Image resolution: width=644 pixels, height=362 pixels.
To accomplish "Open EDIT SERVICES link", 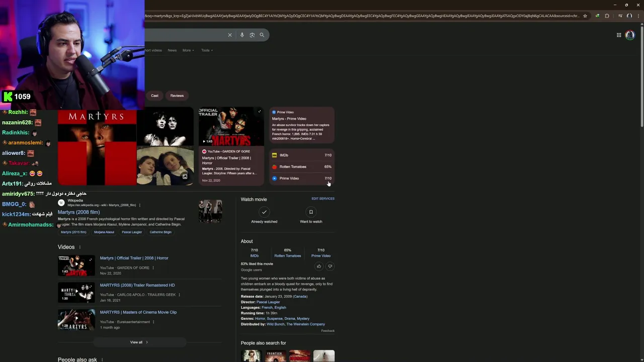I will [x=323, y=199].
